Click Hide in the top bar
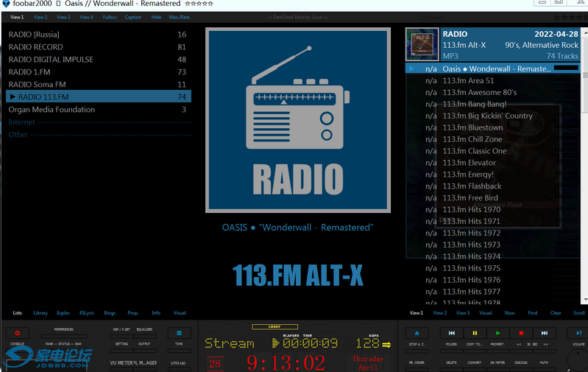This screenshot has height=372, width=588. [x=156, y=17]
